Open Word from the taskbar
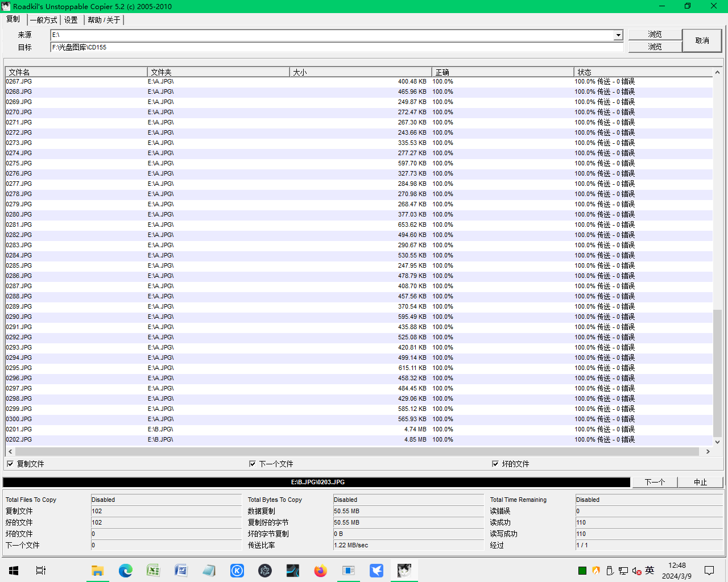 [x=181, y=570]
